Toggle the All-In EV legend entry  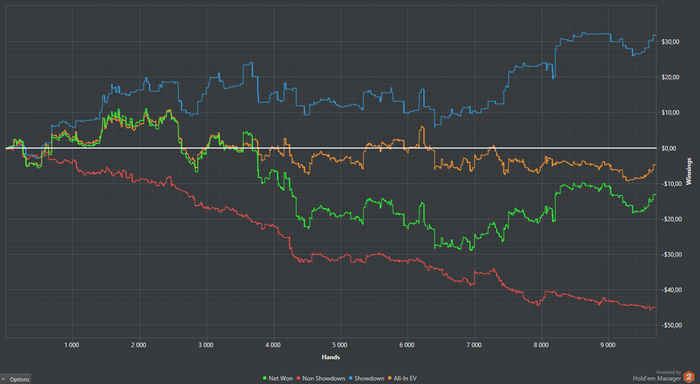pyautogui.click(x=402, y=378)
